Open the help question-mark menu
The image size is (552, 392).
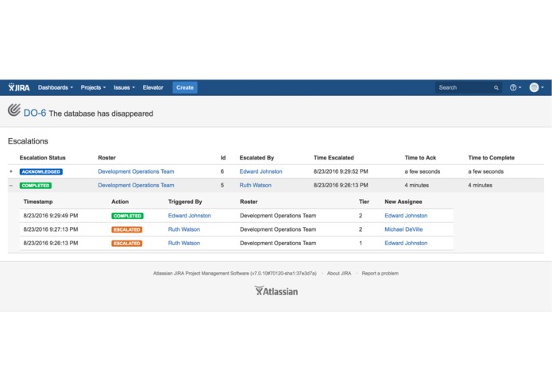tap(515, 87)
